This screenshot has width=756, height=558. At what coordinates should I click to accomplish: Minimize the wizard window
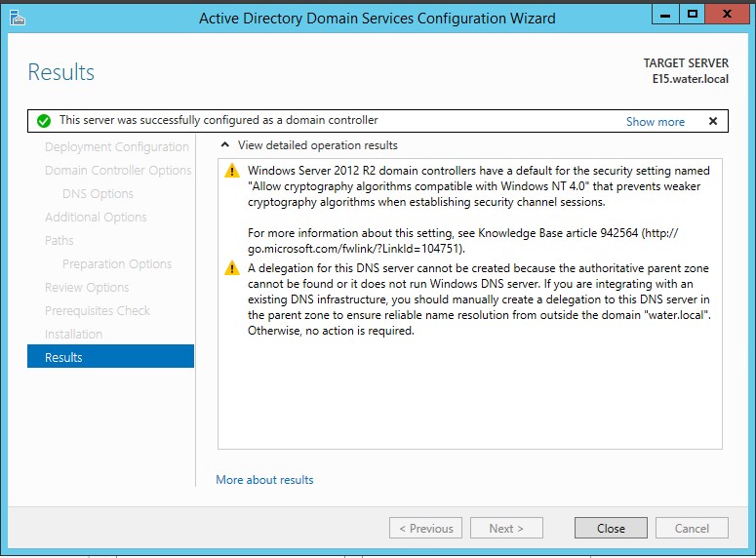click(665, 15)
